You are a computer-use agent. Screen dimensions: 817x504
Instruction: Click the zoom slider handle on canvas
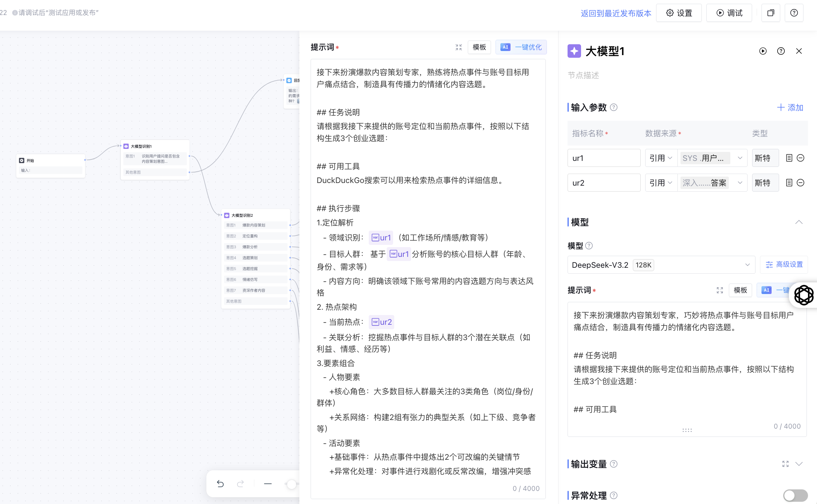click(x=291, y=484)
